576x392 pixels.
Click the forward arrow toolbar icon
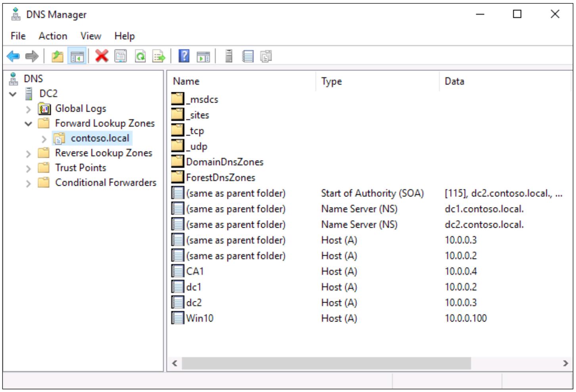[x=32, y=56]
